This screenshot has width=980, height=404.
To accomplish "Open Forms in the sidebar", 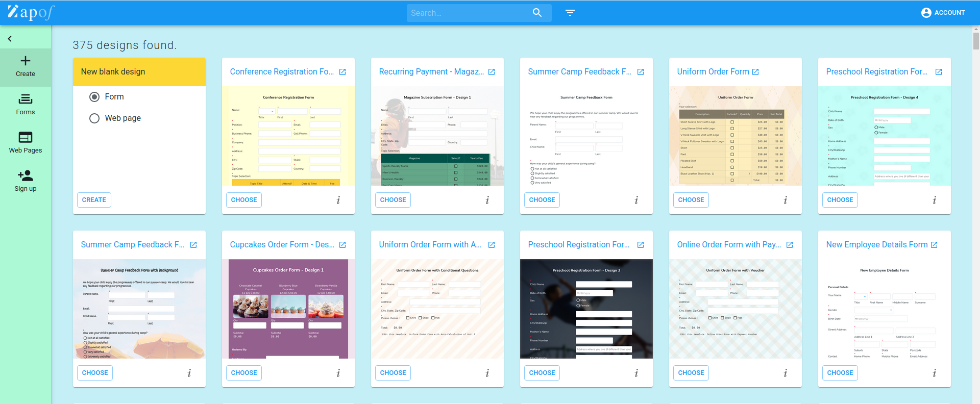I will pos(26,105).
